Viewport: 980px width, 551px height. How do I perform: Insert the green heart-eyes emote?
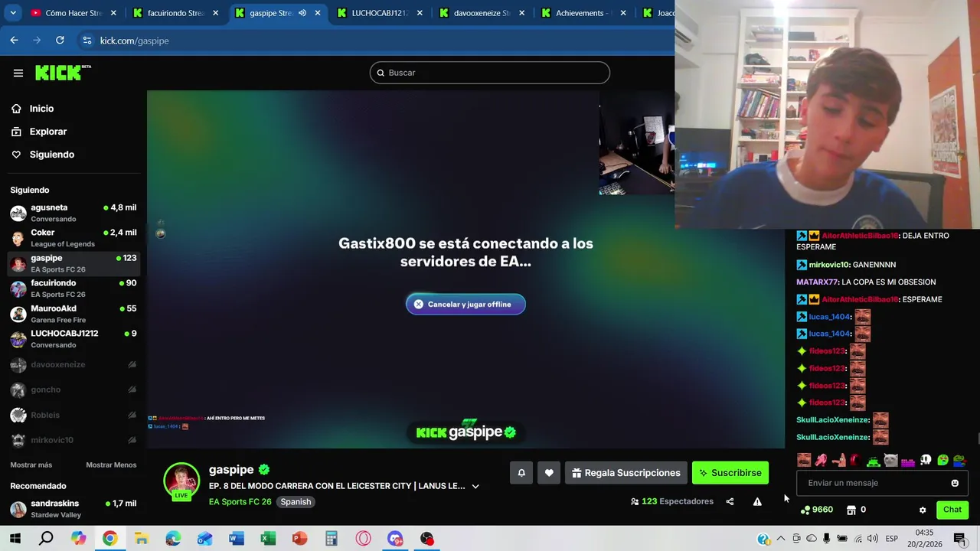click(942, 460)
